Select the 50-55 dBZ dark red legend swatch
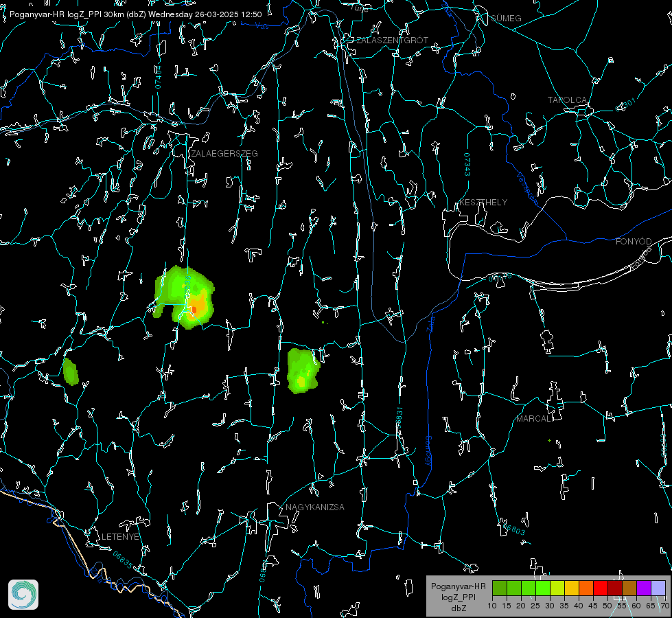Image resolution: width=672 pixels, height=618 pixels. tap(614, 588)
